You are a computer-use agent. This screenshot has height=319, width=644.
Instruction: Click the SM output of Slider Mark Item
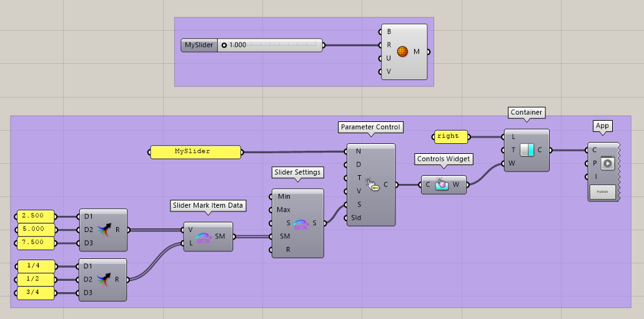(x=220, y=236)
